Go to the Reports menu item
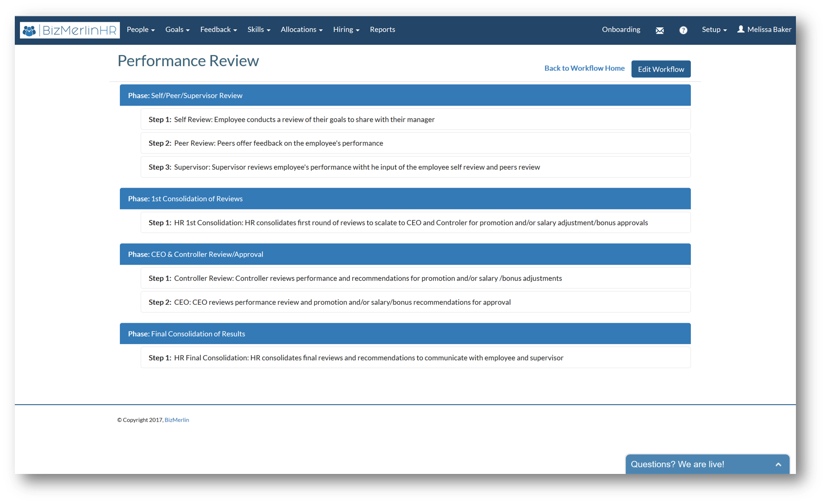 [382, 30]
